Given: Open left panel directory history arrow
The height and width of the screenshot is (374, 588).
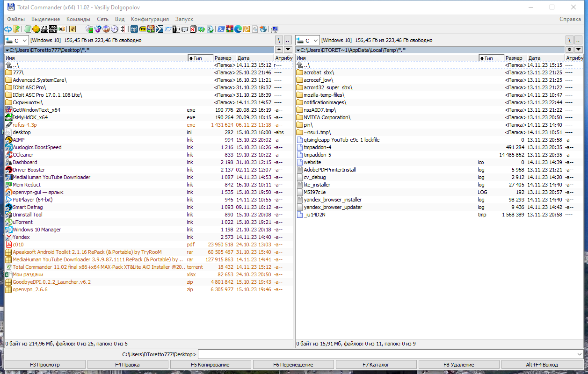Looking at the screenshot, I should pyautogui.click(x=288, y=50).
